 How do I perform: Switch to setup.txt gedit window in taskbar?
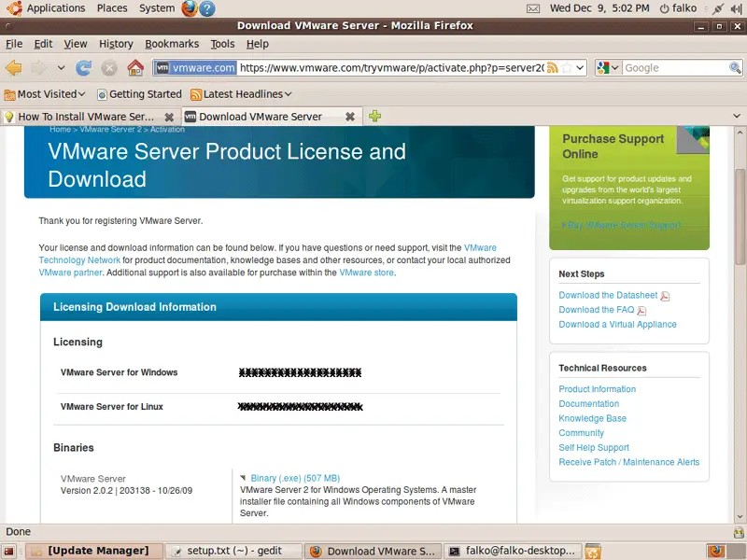tap(234, 551)
